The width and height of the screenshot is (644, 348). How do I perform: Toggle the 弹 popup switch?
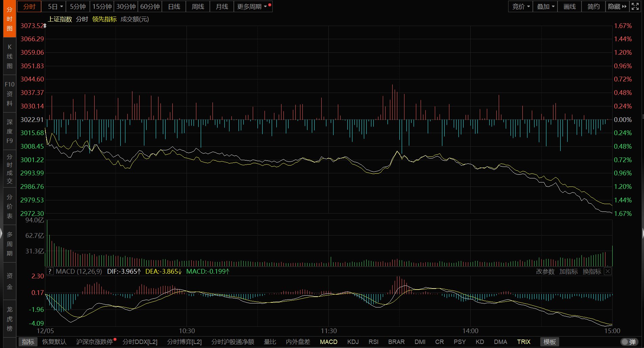pos(629,342)
